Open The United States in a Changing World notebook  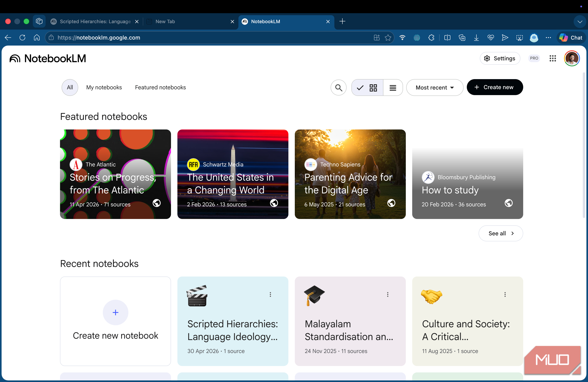[233, 174]
